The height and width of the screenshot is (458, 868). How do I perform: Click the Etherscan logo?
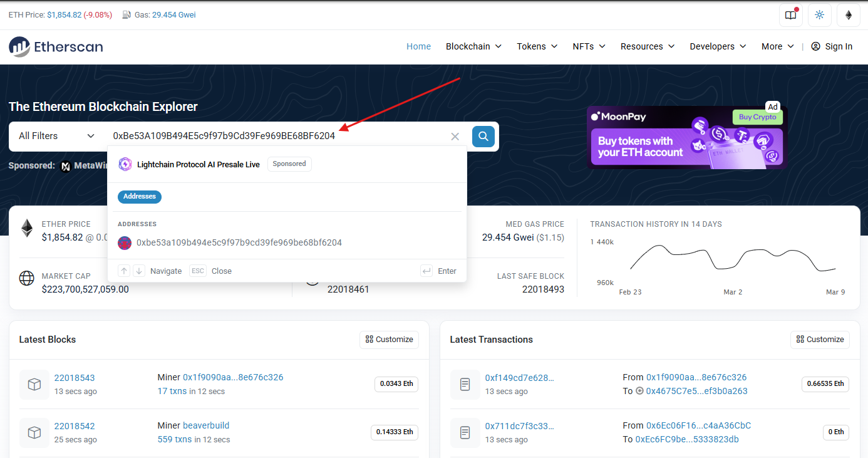pyautogui.click(x=56, y=46)
